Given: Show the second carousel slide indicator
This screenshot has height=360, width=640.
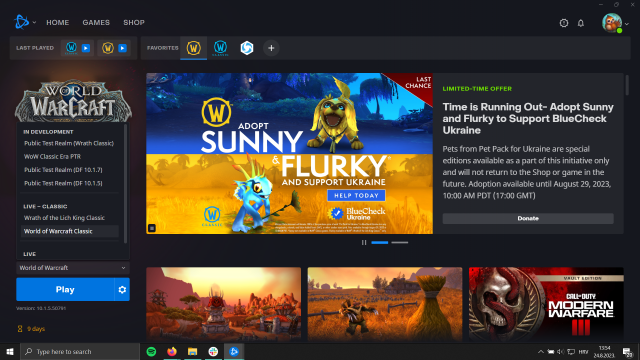Looking at the screenshot, I should click(400, 242).
